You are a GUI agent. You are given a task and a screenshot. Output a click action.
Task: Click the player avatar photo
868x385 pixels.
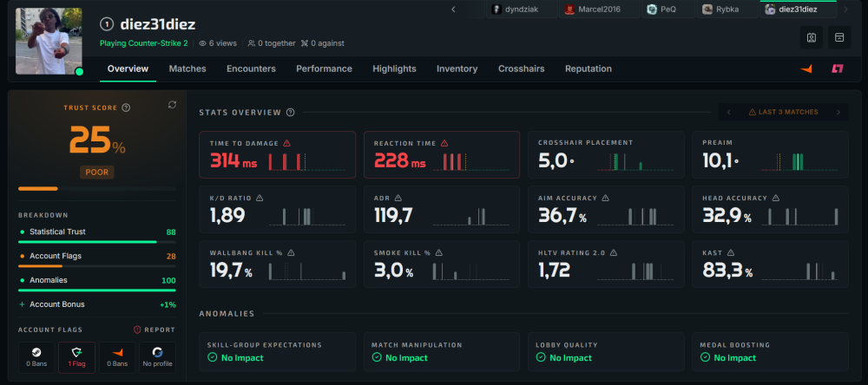tap(49, 41)
